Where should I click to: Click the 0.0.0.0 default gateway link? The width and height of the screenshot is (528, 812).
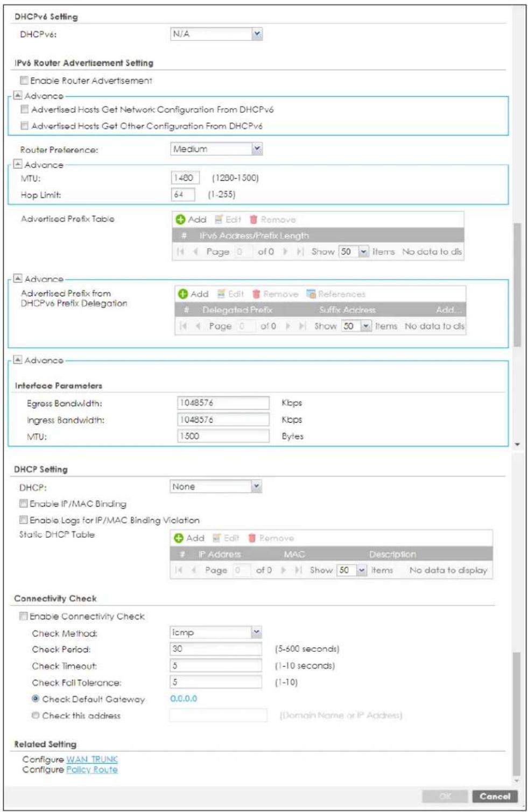184,699
